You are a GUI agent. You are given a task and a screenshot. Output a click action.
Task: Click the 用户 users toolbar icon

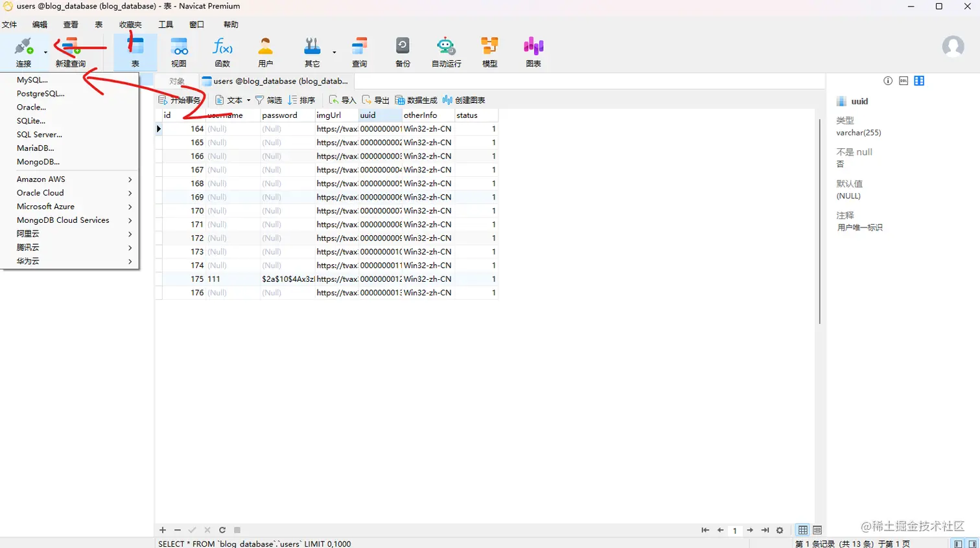(266, 52)
